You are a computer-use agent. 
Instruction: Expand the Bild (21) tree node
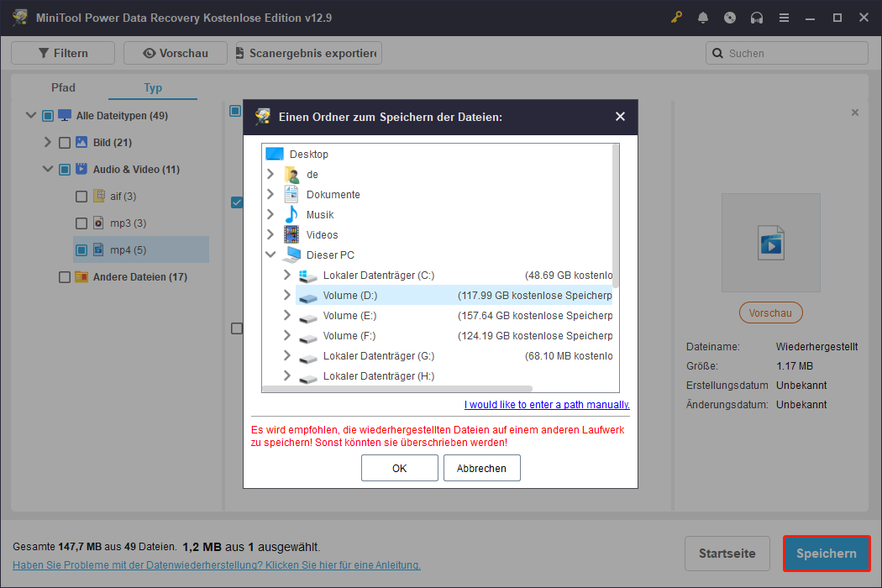tap(48, 142)
